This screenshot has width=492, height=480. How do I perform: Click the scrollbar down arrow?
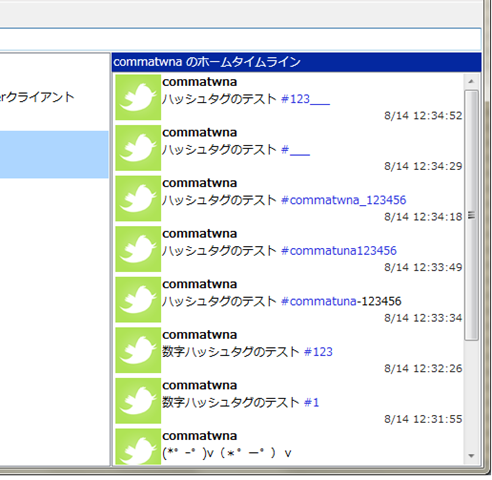coord(471,456)
